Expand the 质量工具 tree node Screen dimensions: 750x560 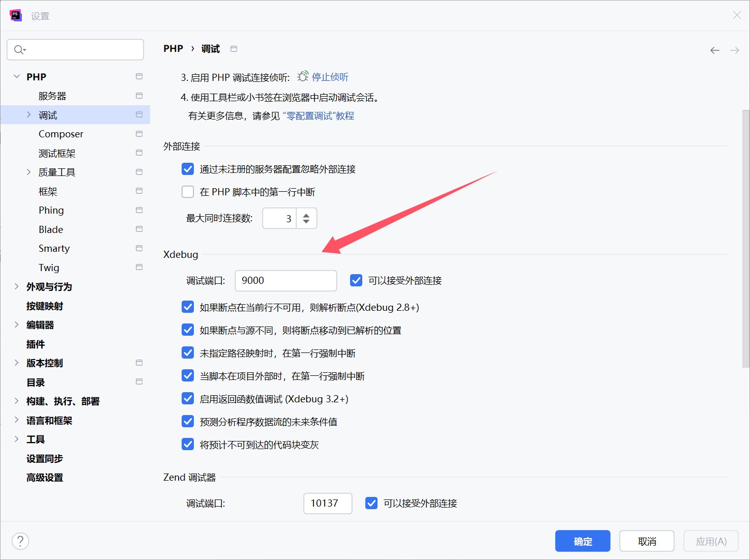pos(29,172)
